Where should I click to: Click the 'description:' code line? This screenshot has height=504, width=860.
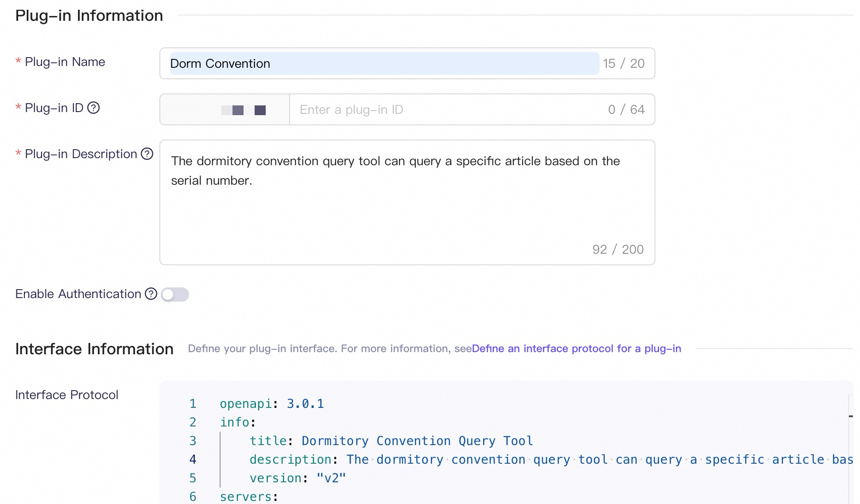pos(551,460)
